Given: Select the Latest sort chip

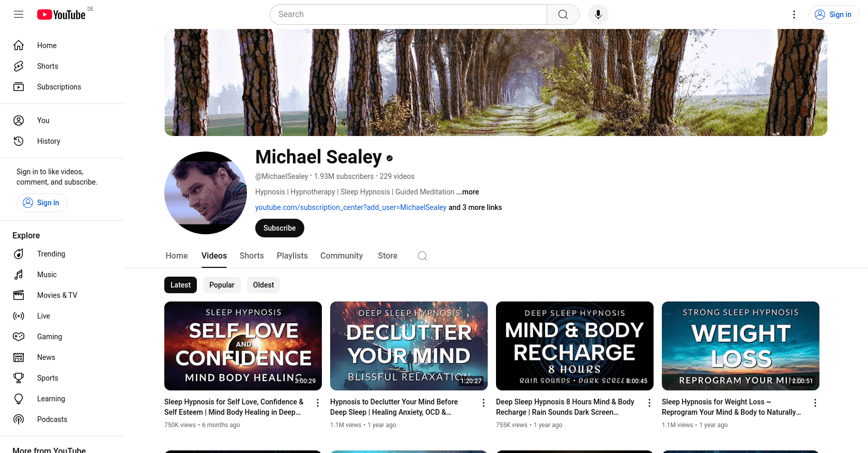Looking at the screenshot, I should [x=180, y=285].
